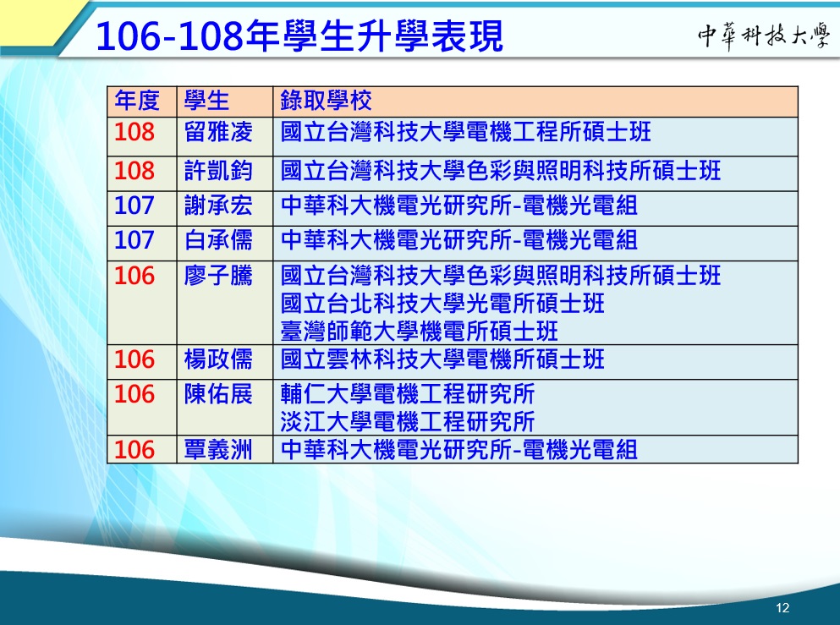Click 臺灣師範大學機電所碩士班 line
Viewport: 840px width, 625px height.
(419, 332)
